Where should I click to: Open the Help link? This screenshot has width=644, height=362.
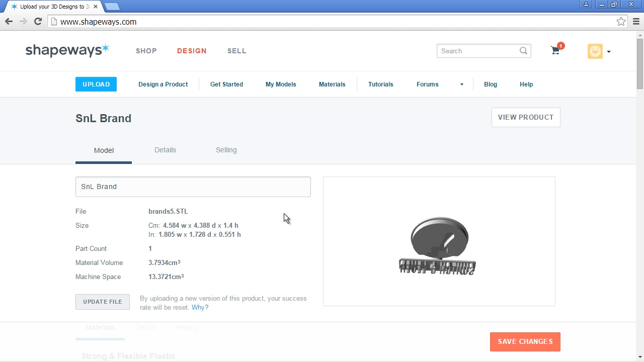tap(526, 84)
